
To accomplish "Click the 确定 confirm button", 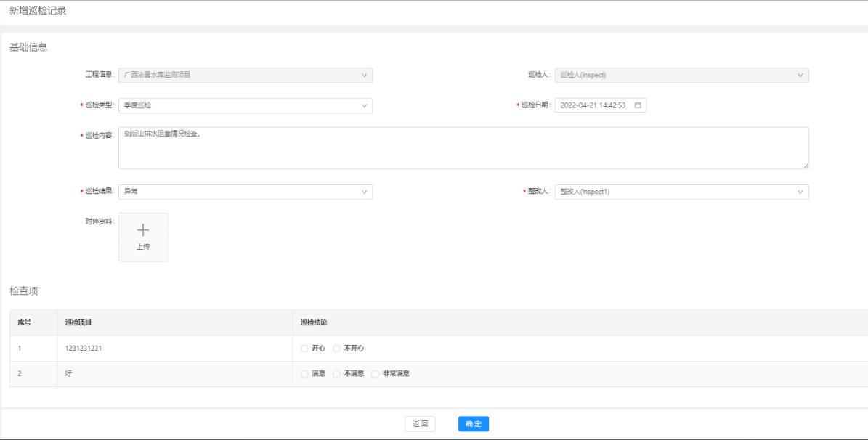I will click(474, 424).
